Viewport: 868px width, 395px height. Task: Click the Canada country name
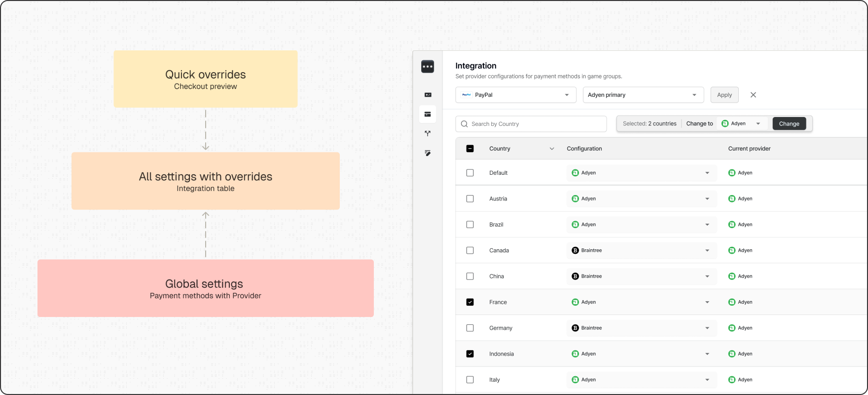[499, 250]
